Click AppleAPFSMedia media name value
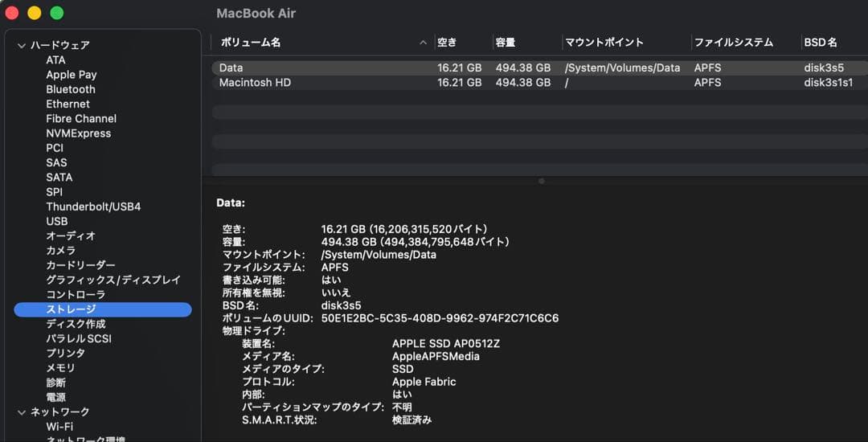Viewport: 868px width, 442px height. [x=436, y=356]
